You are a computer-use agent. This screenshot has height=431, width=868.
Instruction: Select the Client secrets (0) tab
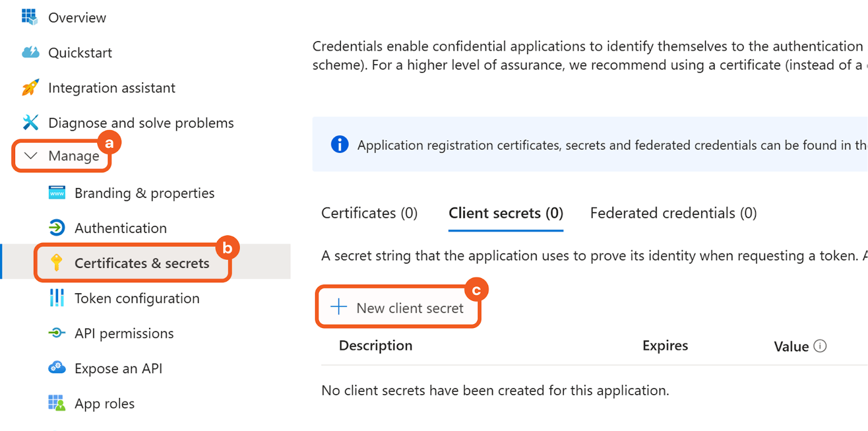pos(506,213)
